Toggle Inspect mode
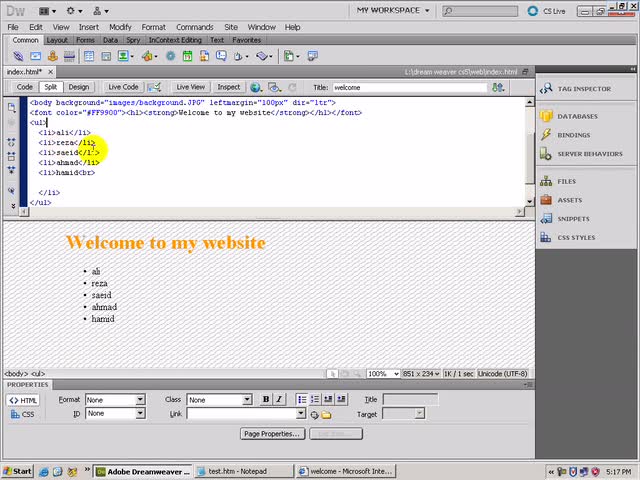Image resolution: width=640 pixels, height=480 pixels. pyautogui.click(x=229, y=87)
